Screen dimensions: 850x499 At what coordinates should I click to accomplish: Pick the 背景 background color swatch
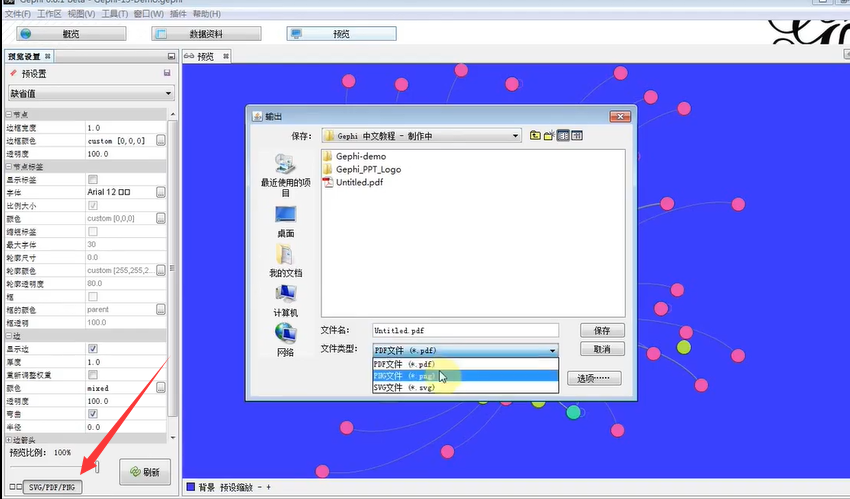pos(190,487)
